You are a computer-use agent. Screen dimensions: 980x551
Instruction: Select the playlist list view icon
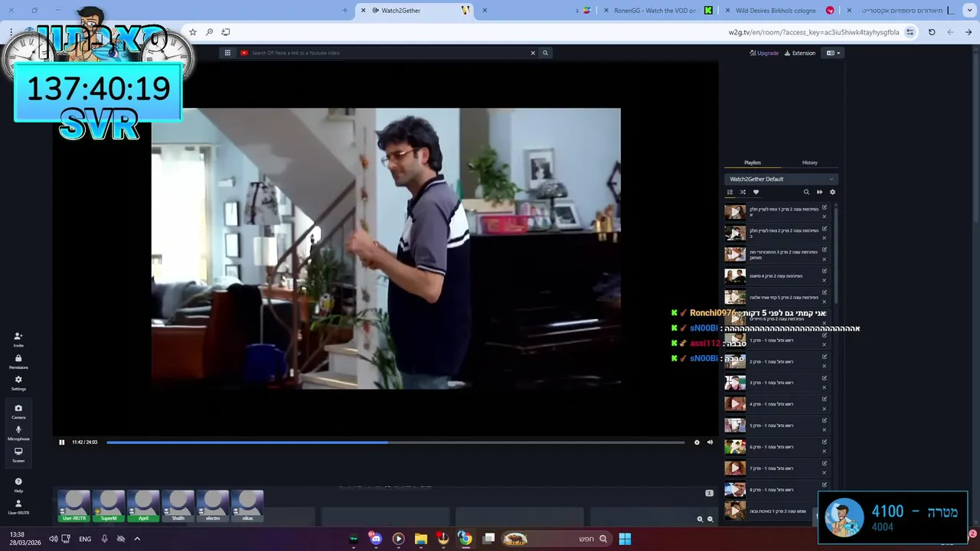coord(730,192)
